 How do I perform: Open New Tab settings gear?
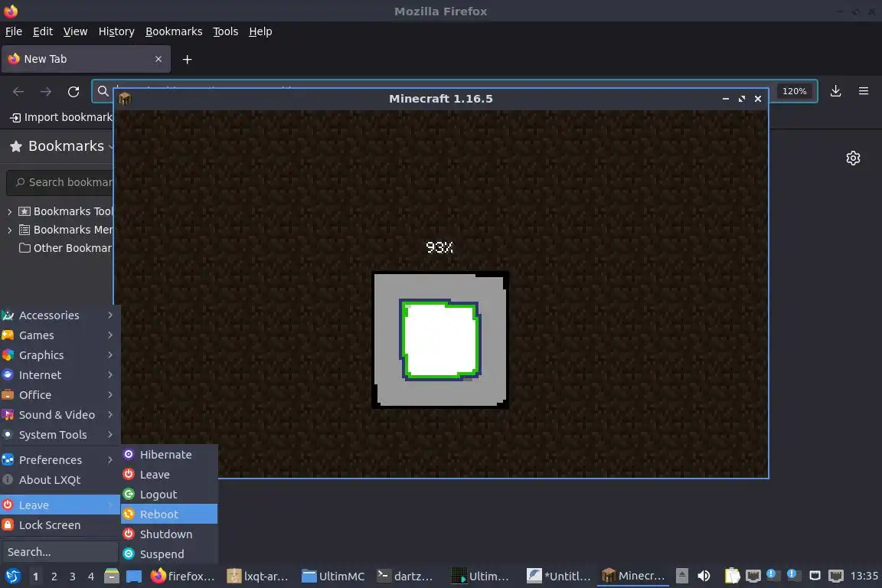(853, 158)
